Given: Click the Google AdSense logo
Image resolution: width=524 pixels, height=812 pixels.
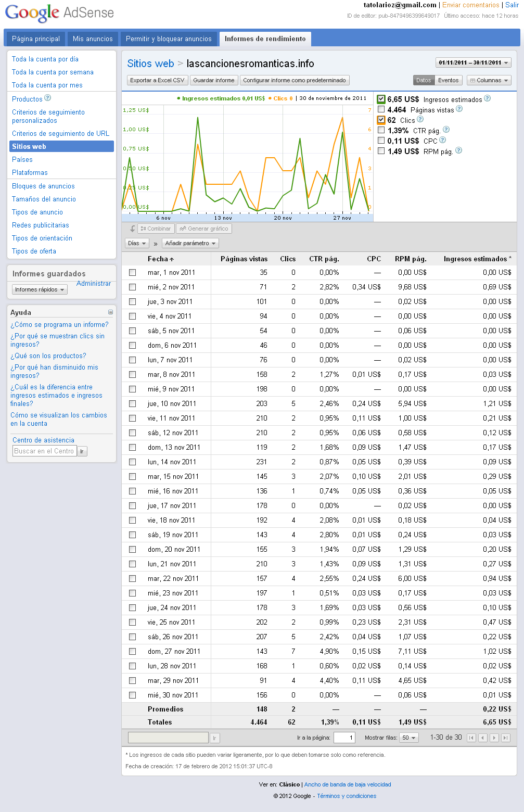Looking at the screenshot, I should (x=59, y=12).
